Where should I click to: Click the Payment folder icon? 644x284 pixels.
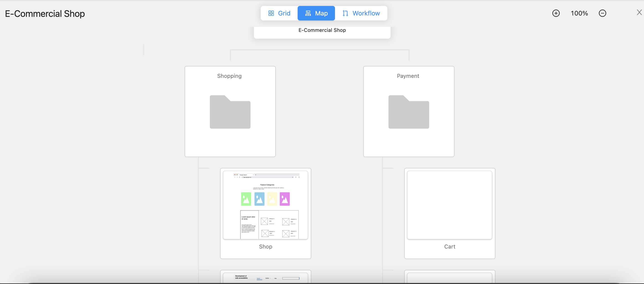click(409, 112)
